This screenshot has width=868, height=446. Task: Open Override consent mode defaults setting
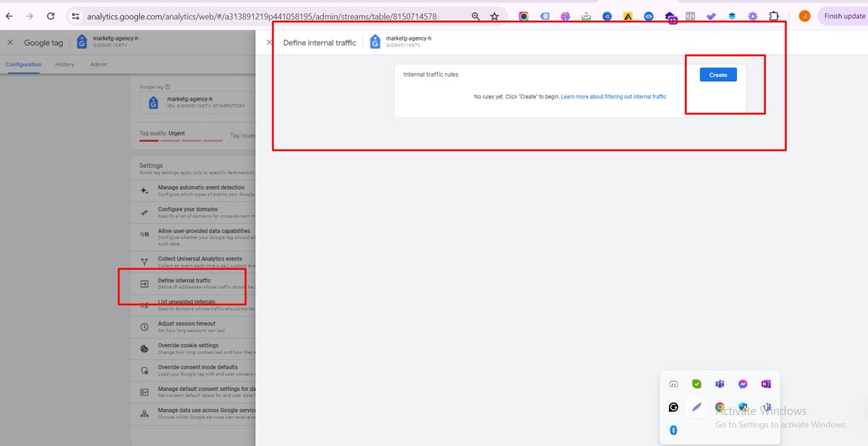[x=194, y=371]
